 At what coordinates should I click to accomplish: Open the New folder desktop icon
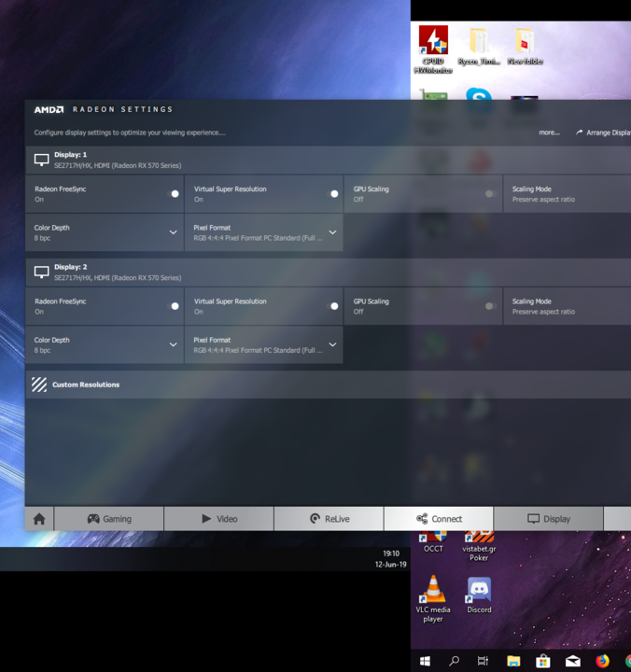point(526,47)
